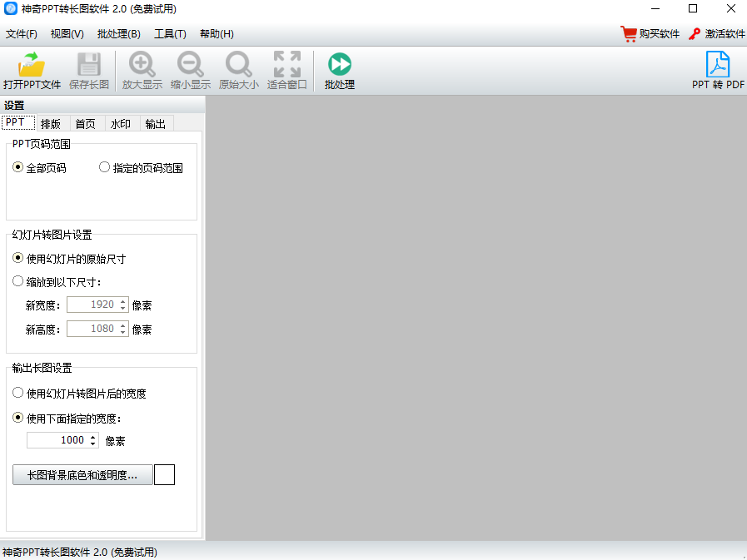
Task: Click the background color swatch
Action: [164, 474]
